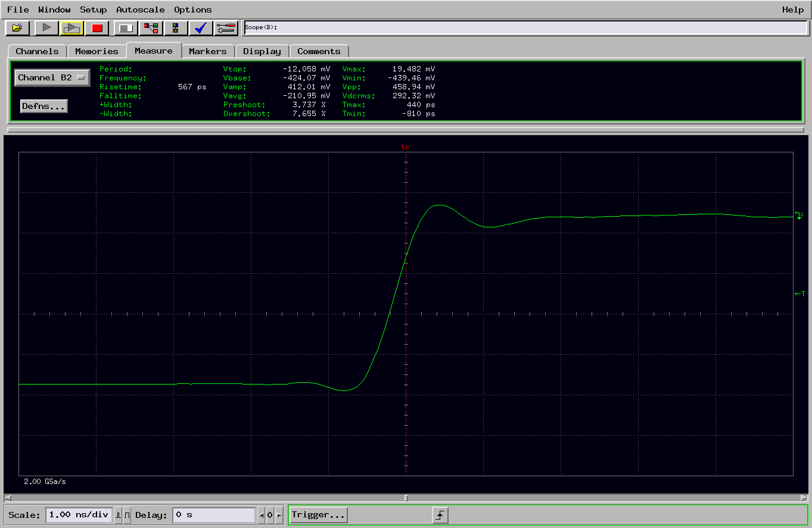
Task: Open the Channel B2 dropdown
Action: pyautogui.click(x=52, y=78)
